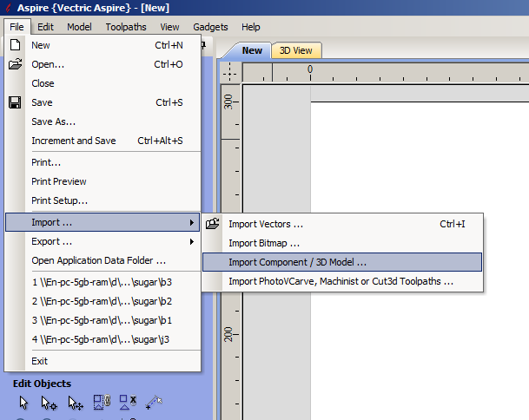The width and height of the screenshot is (529, 420).
Task: Choose Save As... from the File menu
Action: coord(102,121)
